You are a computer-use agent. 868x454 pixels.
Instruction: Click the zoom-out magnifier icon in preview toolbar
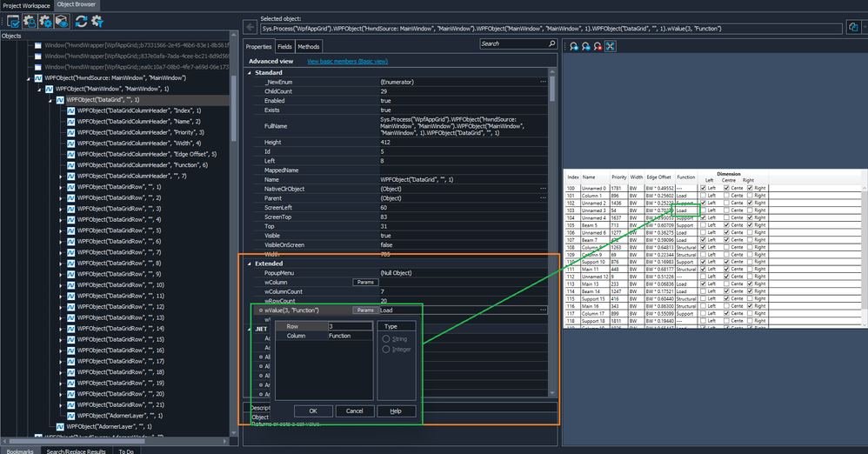point(586,46)
